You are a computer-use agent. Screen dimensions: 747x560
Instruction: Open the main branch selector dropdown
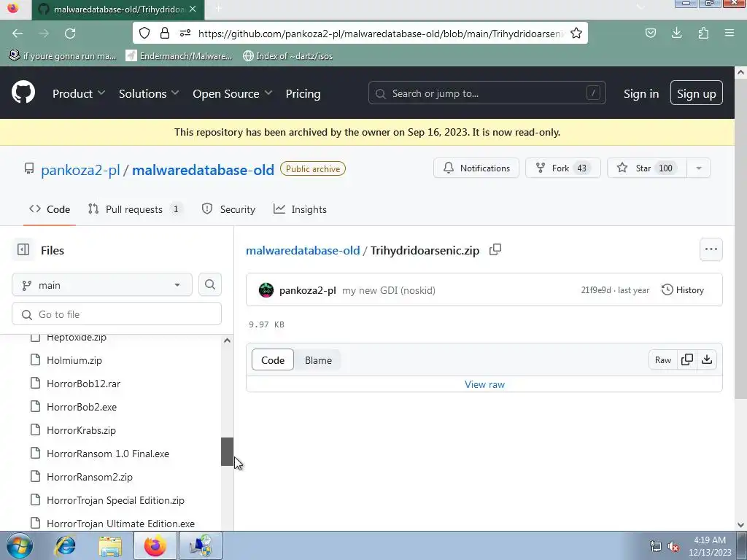(102, 285)
